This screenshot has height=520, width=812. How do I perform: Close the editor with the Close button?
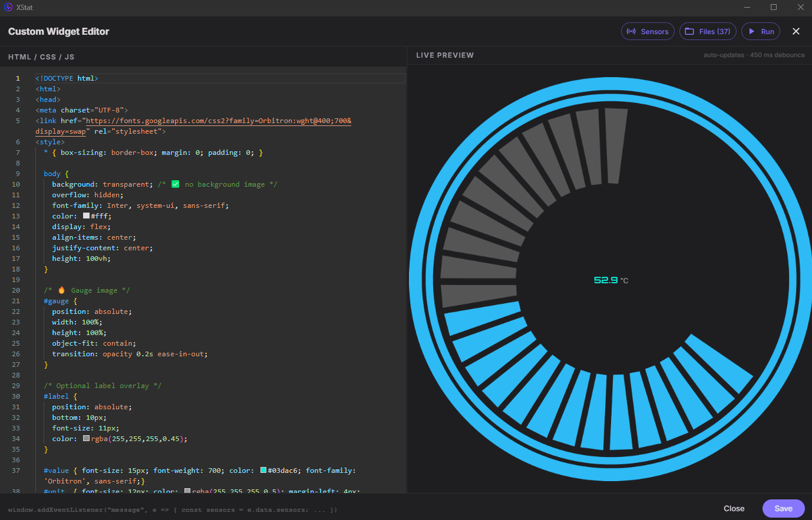[734, 508]
